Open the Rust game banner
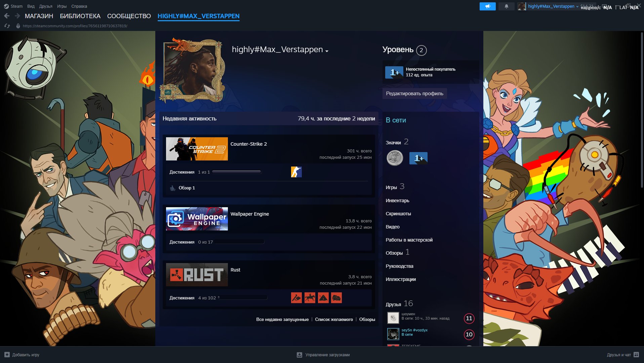This screenshot has height=363, width=644. click(197, 275)
